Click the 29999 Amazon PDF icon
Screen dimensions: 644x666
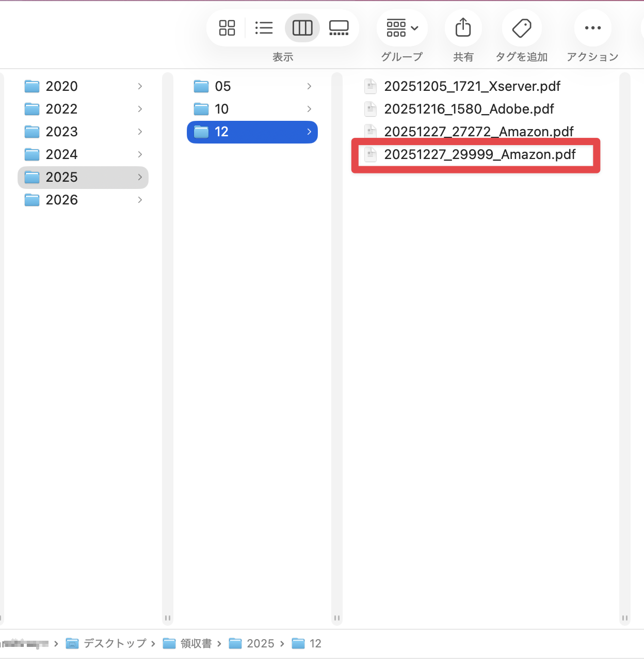[x=371, y=154]
